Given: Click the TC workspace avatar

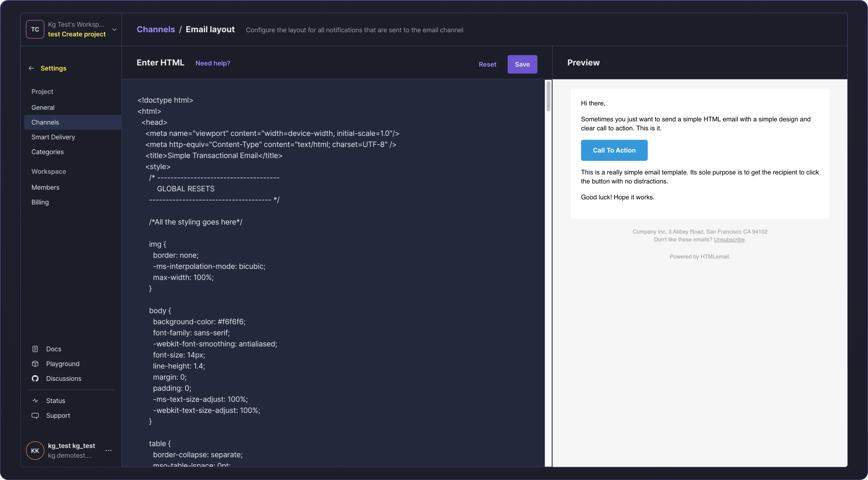Looking at the screenshot, I should tap(35, 30).
